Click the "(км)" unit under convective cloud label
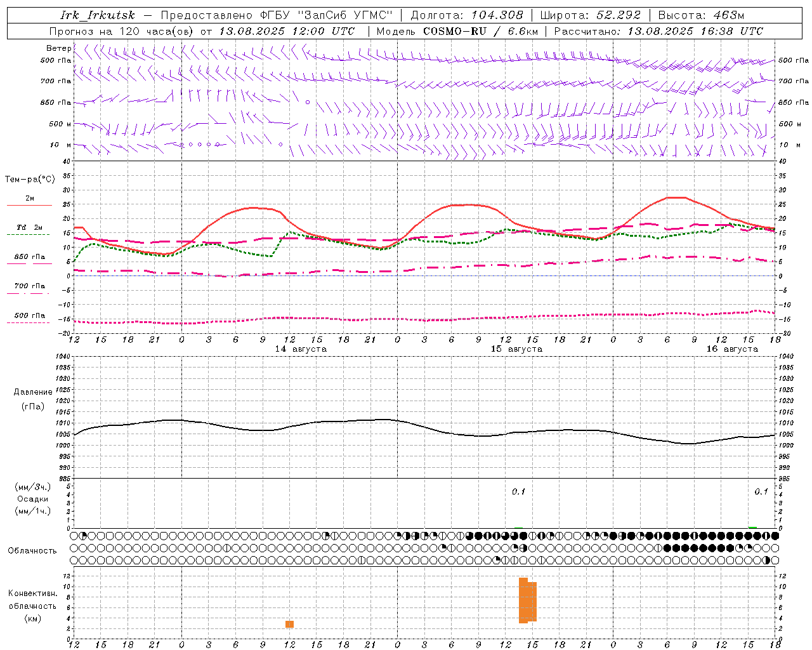The width and height of the screenshot is (812, 650). pyautogui.click(x=32, y=618)
